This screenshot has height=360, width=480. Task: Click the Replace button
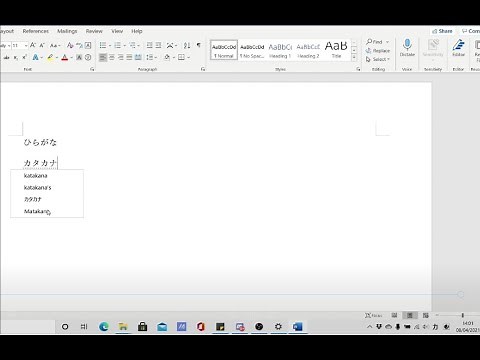tap(378, 51)
